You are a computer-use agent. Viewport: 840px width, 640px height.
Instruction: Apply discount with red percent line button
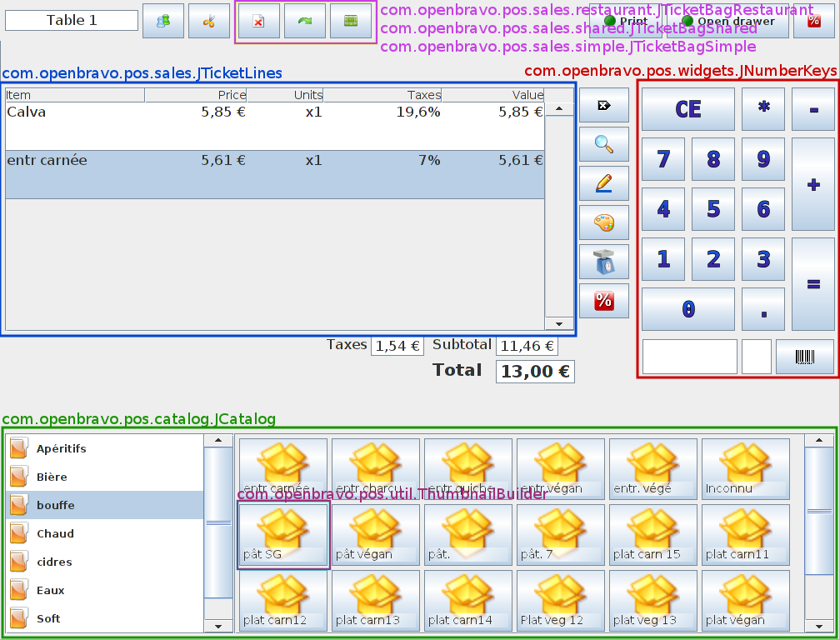[x=603, y=301]
